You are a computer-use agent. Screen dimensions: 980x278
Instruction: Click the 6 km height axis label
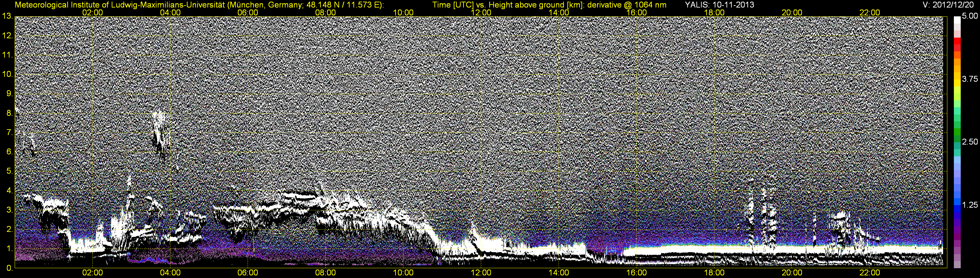click(9, 152)
